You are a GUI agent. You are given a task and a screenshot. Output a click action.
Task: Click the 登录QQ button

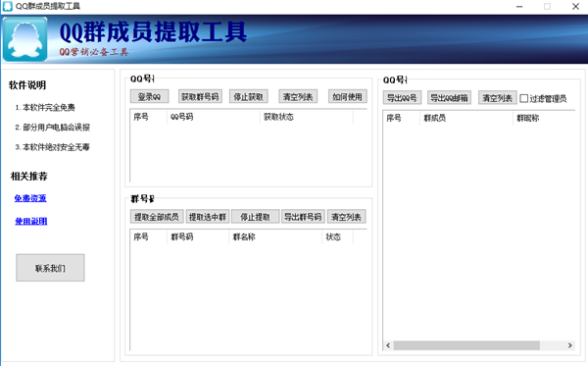coord(149,96)
